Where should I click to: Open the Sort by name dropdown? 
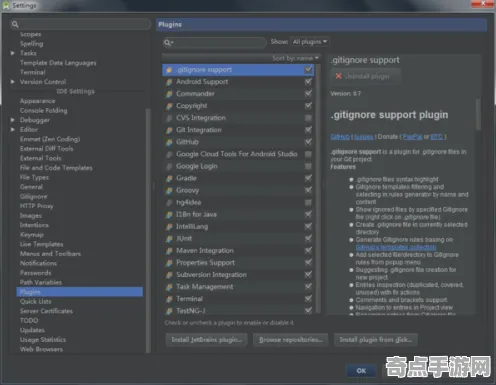[x=295, y=58]
